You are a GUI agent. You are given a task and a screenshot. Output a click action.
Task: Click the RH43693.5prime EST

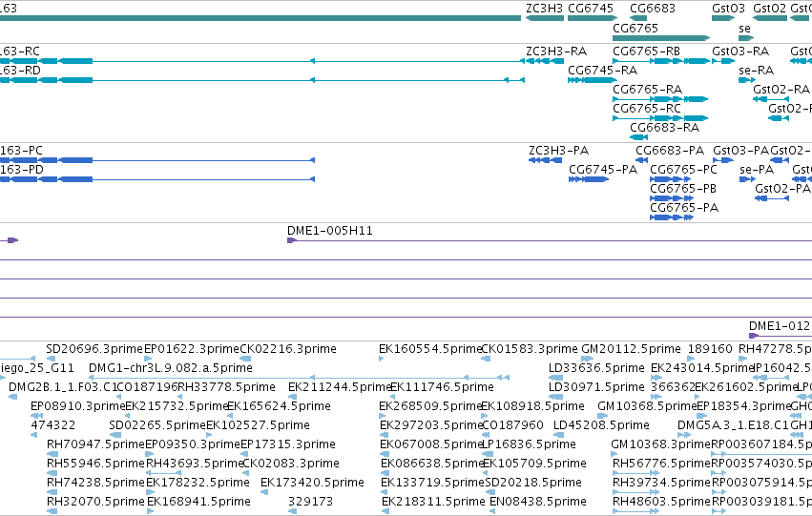[164, 473]
